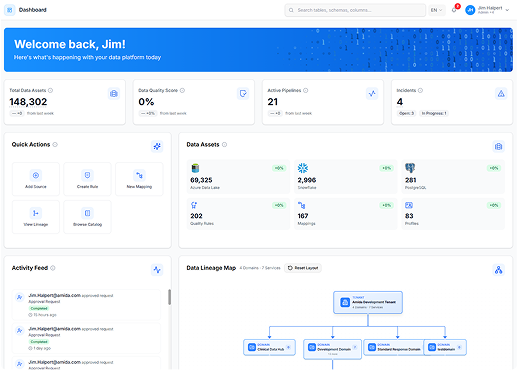Viewport: 518px width, 371px height.
Task: Click the Active Pipelines info icon
Action: [x=306, y=90]
